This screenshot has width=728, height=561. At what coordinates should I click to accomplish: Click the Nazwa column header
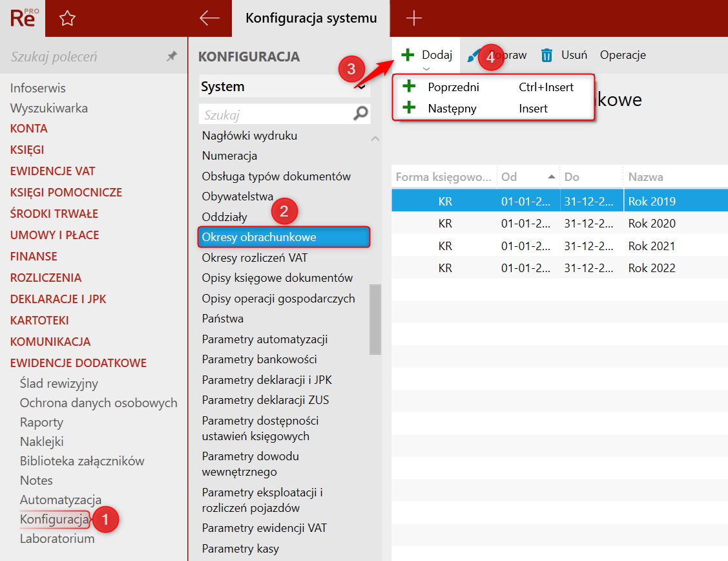coord(645,177)
